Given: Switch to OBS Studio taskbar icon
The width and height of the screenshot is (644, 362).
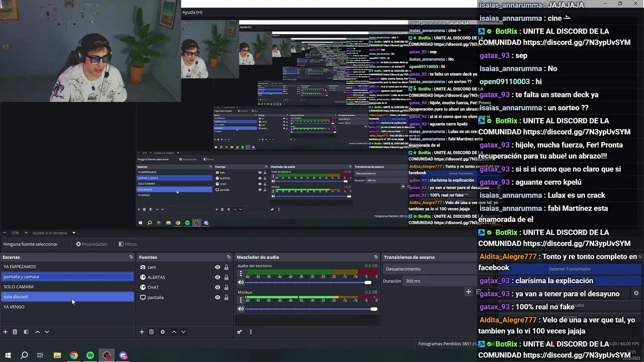Looking at the screenshot, I should click(107, 355).
